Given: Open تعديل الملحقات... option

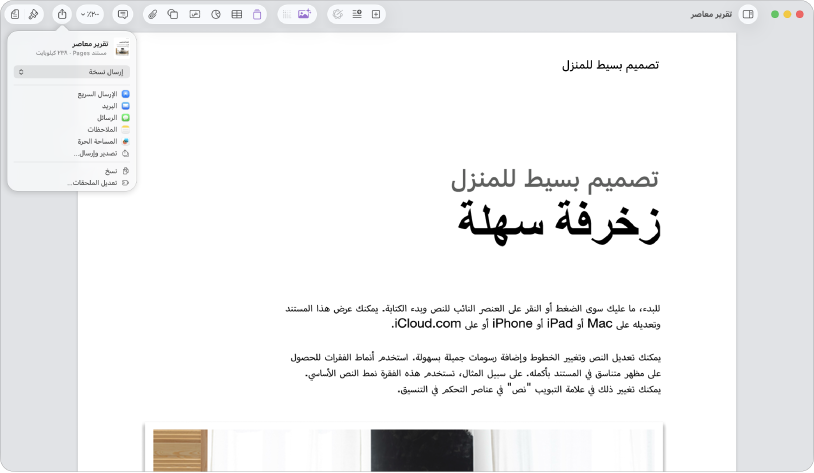Looking at the screenshot, I should pos(98,183).
